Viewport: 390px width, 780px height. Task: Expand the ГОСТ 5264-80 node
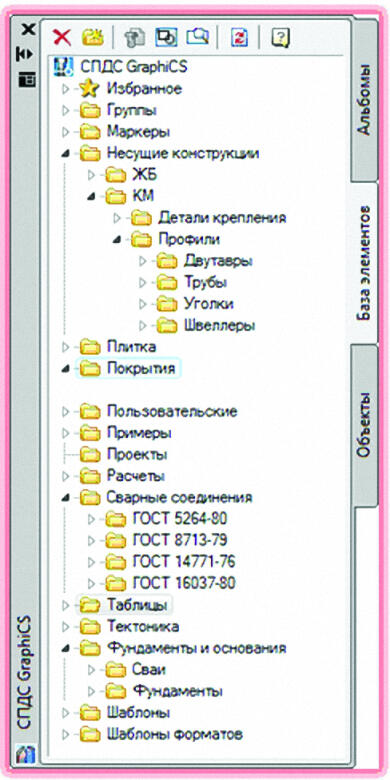point(91,519)
